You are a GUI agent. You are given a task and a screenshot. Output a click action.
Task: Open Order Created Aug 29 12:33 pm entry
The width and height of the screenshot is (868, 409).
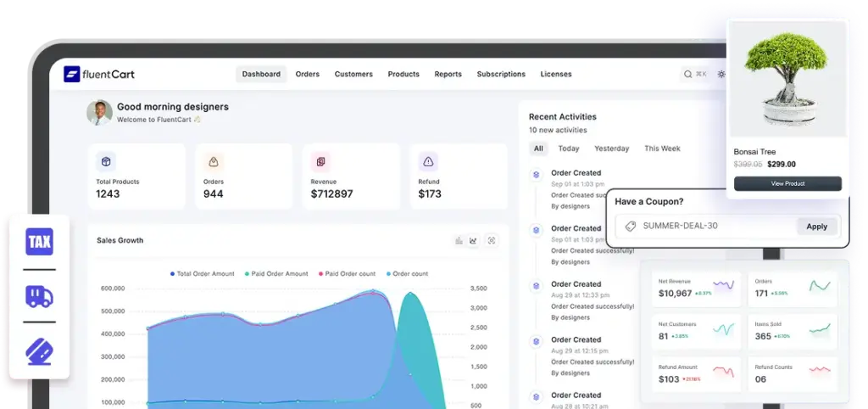pos(593,300)
